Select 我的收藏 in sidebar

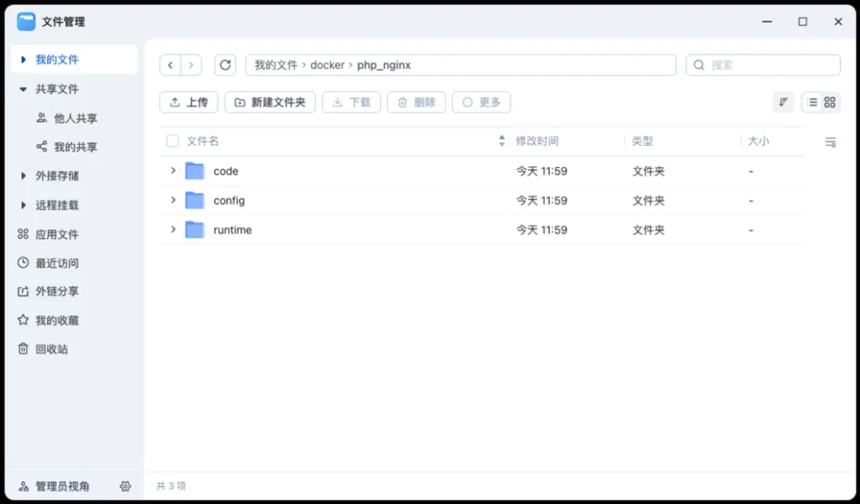click(x=57, y=320)
